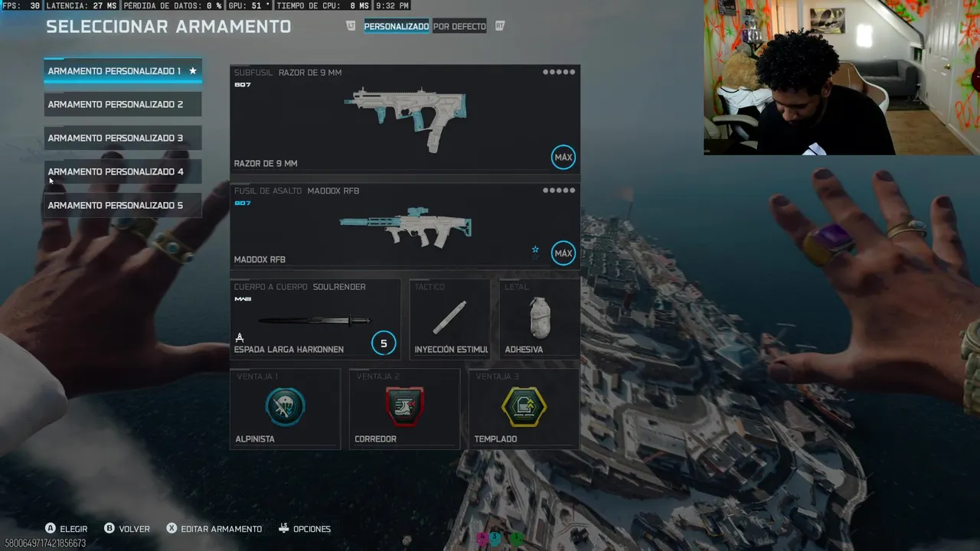980x551 pixels.
Task: Click the favorite star on Armamento Personalizado 1
Action: coord(193,71)
